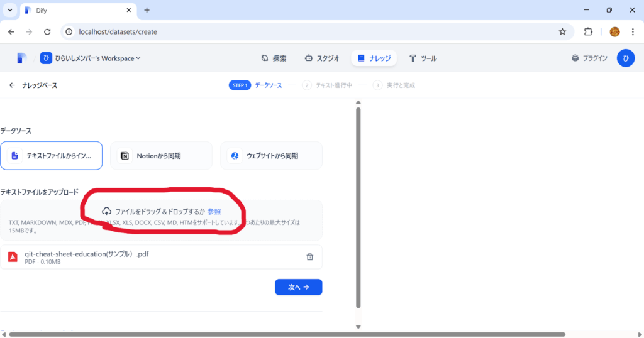Click the ナレッジベース breadcrumb text
Viewport: 644px width, 338px height.
(x=40, y=85)
